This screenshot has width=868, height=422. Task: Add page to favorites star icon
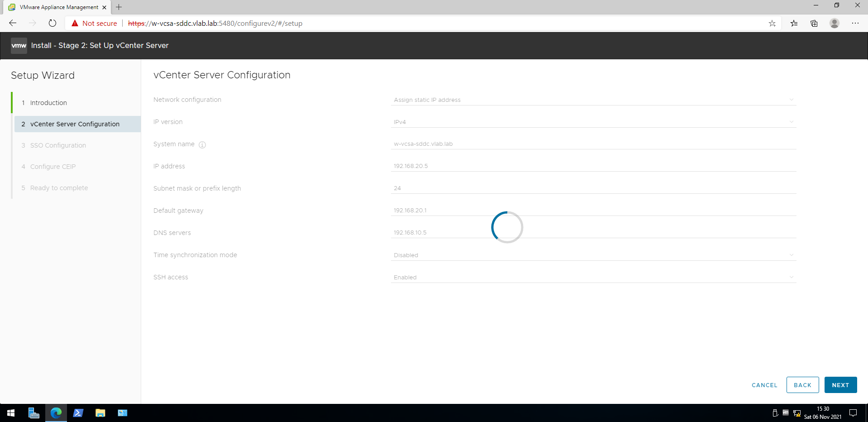tap(772, 23)
